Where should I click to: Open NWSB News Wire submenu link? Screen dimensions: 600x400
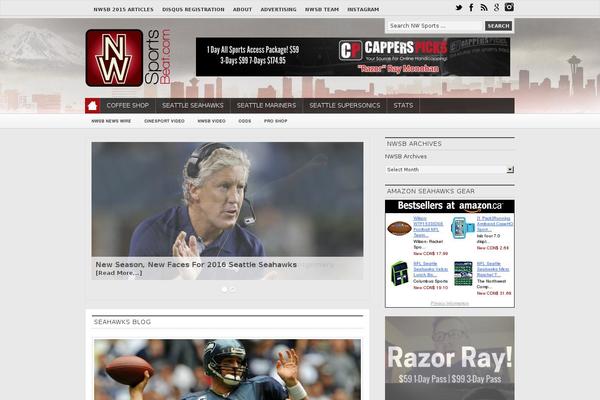(111, 121)
